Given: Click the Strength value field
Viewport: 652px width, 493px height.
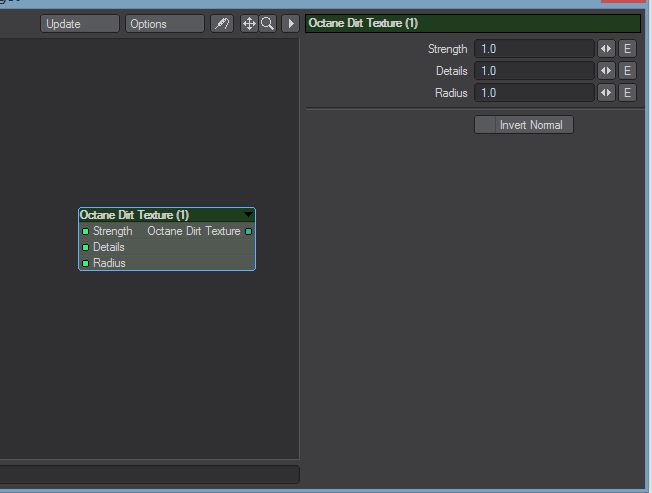Looking at the screenshot, I should coord(534,49).
